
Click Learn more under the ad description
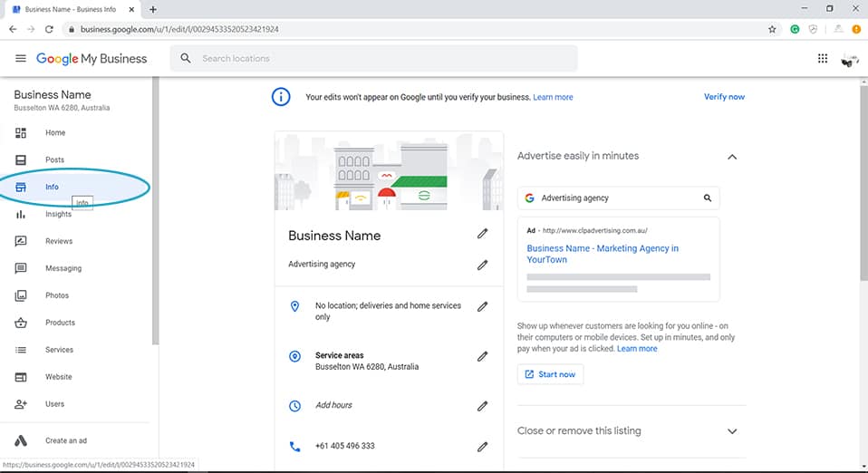point(637,349)
